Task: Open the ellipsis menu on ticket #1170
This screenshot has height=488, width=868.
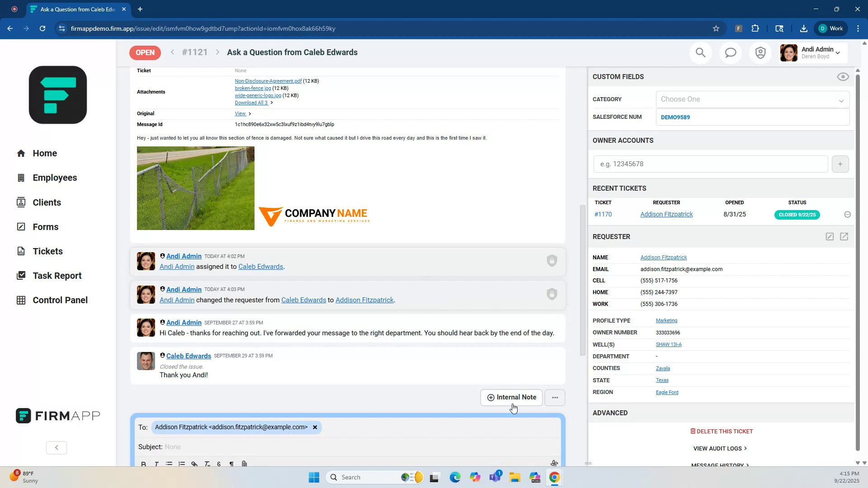Action: [848, 215]
